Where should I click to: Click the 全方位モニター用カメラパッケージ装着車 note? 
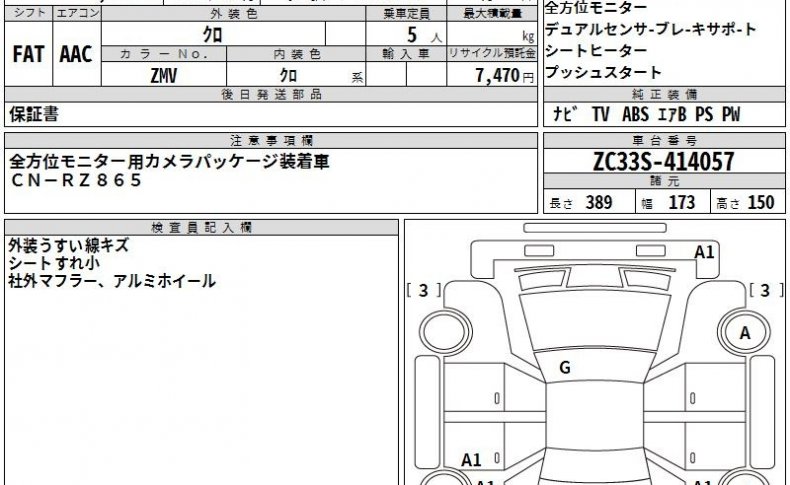pos(169,162)
